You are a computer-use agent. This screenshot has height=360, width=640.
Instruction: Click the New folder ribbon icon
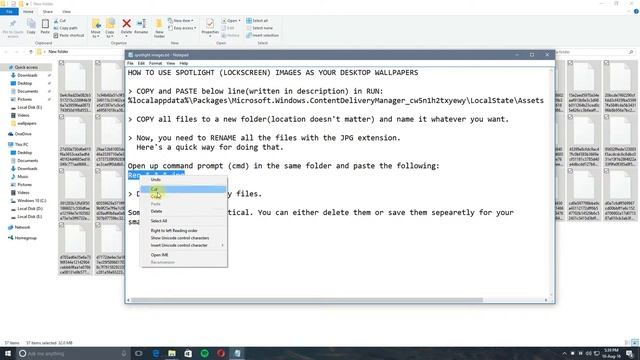pos(159,28)
